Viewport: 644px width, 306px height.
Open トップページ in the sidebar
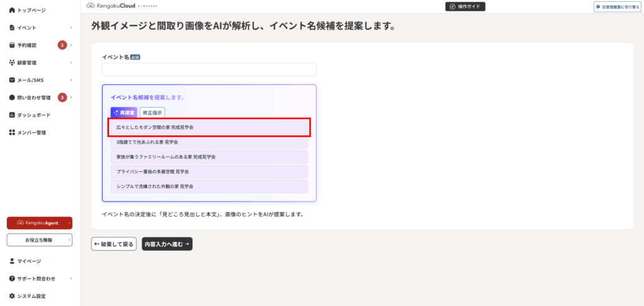(x=31, y=10)
